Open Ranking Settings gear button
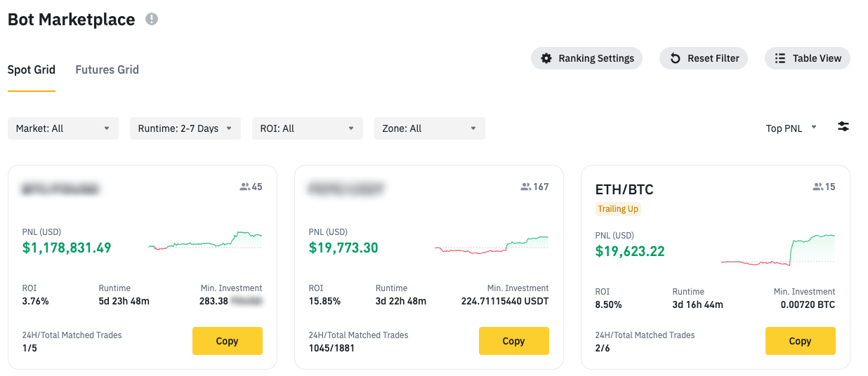The image size is (868, 376). click(546, 58)
